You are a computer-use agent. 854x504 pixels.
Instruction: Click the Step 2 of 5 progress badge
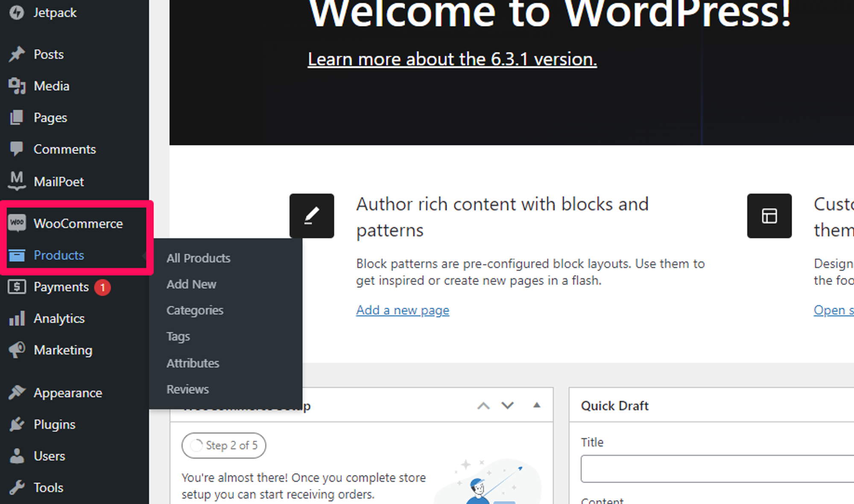(224, 446)
